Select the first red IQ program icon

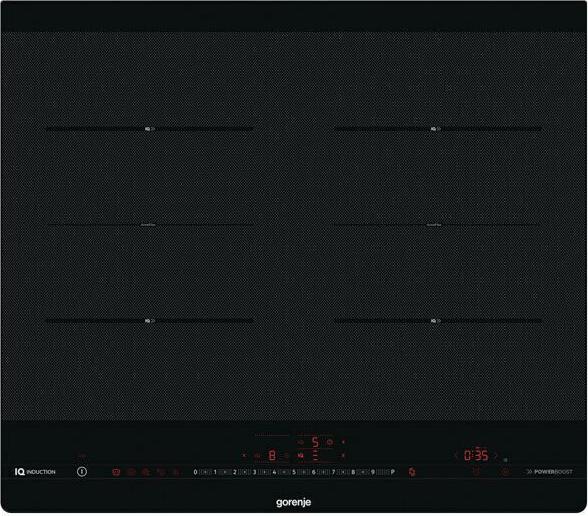pos(116,472)
